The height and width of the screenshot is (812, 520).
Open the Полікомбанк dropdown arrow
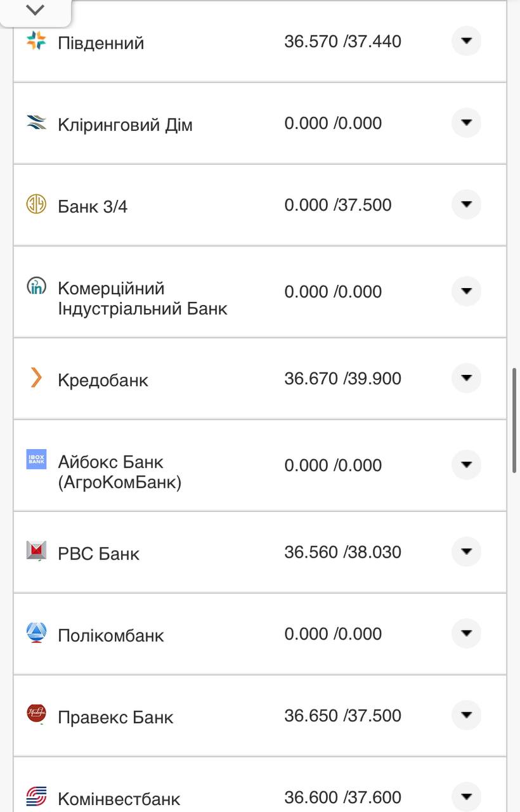point(466,632)
